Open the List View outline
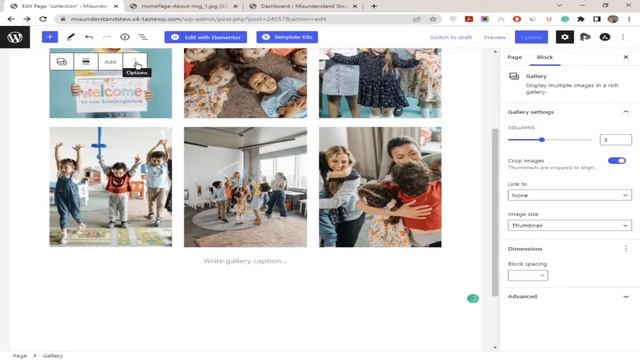 [143, 37]
